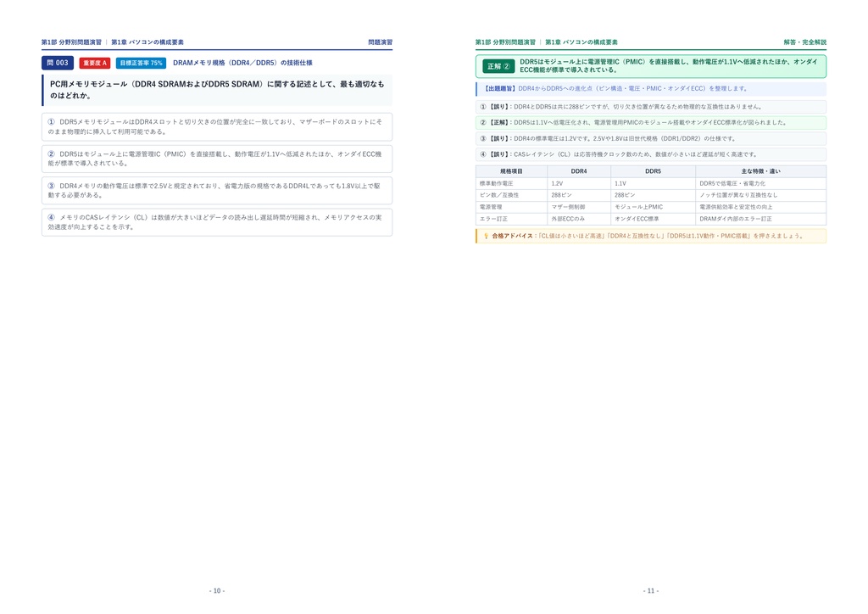
Task: Click explanation ①【誤り】about 288ピン
Action: (651, 107)
